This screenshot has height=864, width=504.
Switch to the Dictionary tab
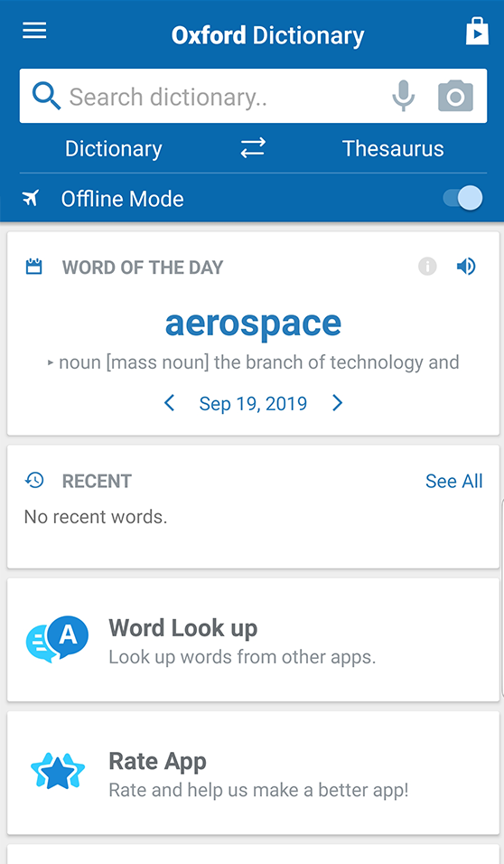coord(114,149)
